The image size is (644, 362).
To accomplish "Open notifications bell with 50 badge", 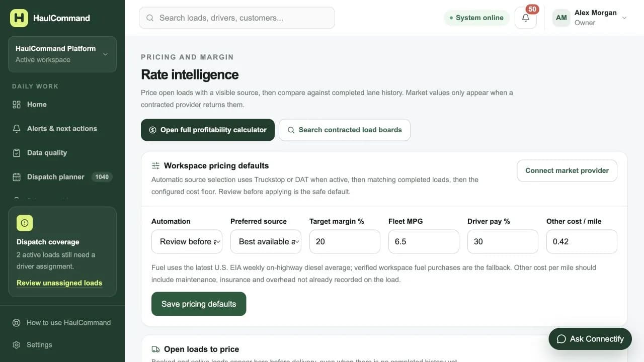I will (526, 18).
